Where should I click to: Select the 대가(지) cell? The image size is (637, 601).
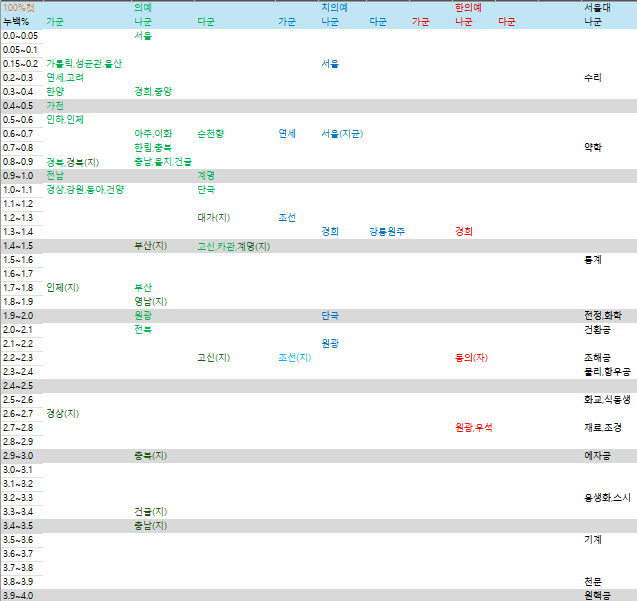click(214, 217)
